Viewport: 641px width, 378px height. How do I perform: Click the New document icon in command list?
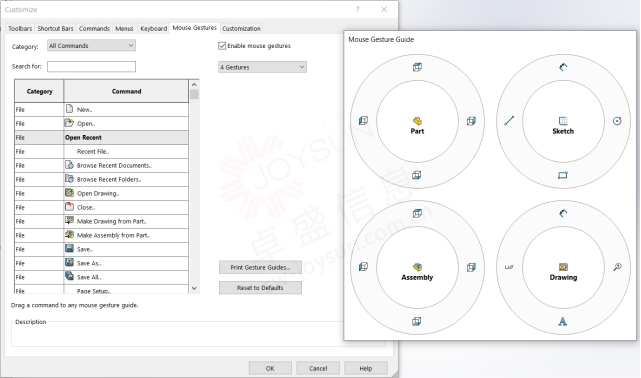point(69,109)
